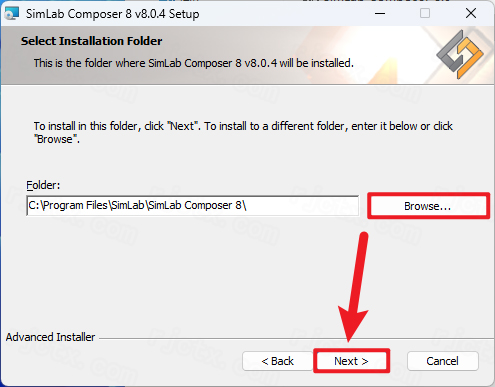Continue with the Next > button
This screenshot has height=387, width=495.
click(x=351, y=361)
